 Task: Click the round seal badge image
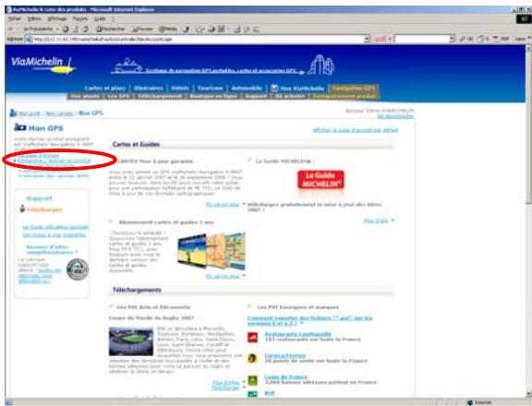click(x=78, y=269)
